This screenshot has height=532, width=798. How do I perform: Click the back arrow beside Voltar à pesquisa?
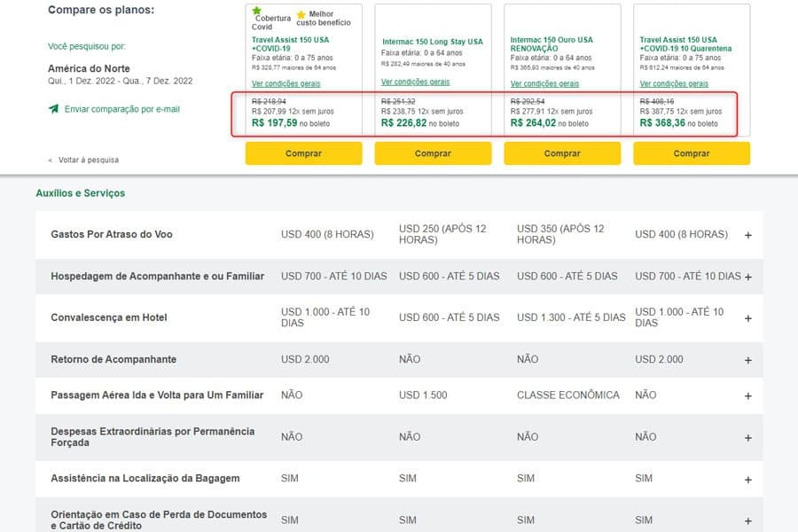(50, 160)
